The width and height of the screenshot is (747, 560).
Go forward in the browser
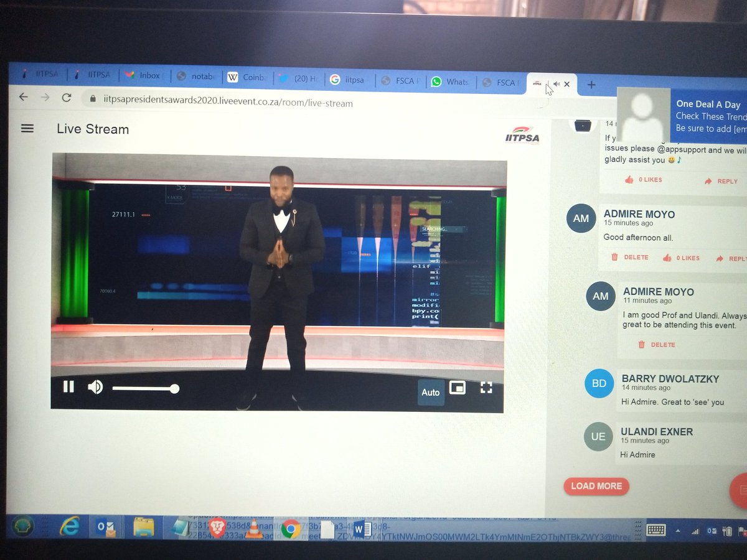coord(45,97)
